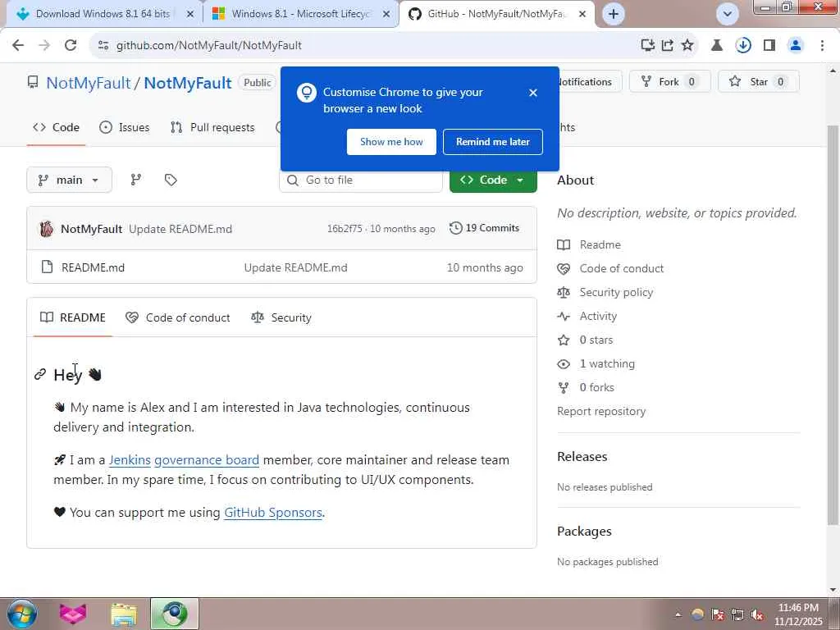Open the governance board link
Image resolution: width=840 pixels, height=630 pixels.
point(207,460)
